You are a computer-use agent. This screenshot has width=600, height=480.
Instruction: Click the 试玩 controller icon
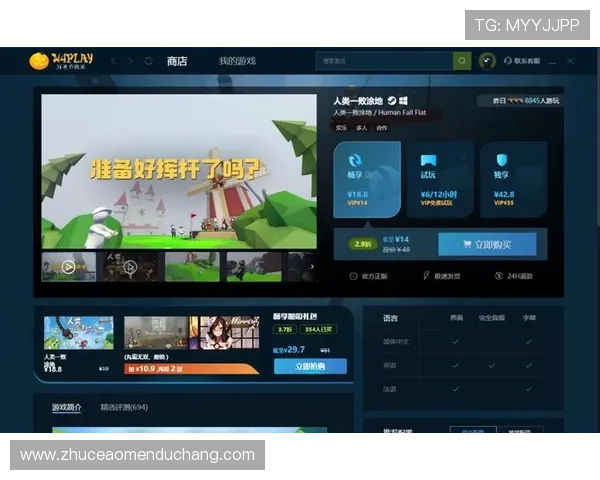tap(428, 160)
